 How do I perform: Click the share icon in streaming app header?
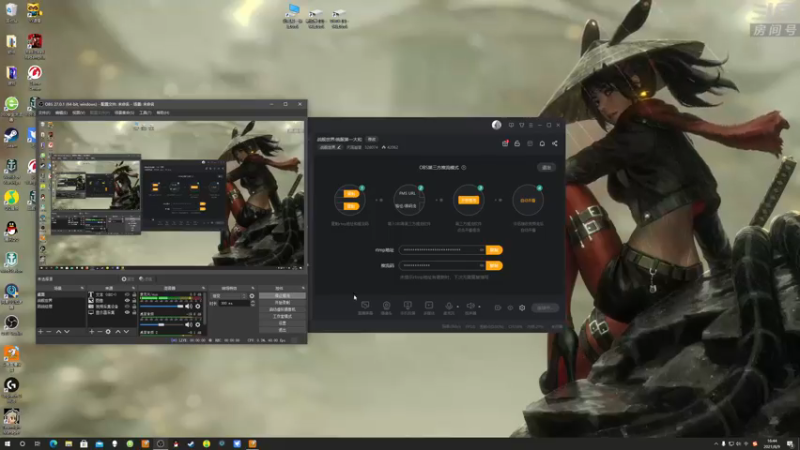[x=555, y=144]
